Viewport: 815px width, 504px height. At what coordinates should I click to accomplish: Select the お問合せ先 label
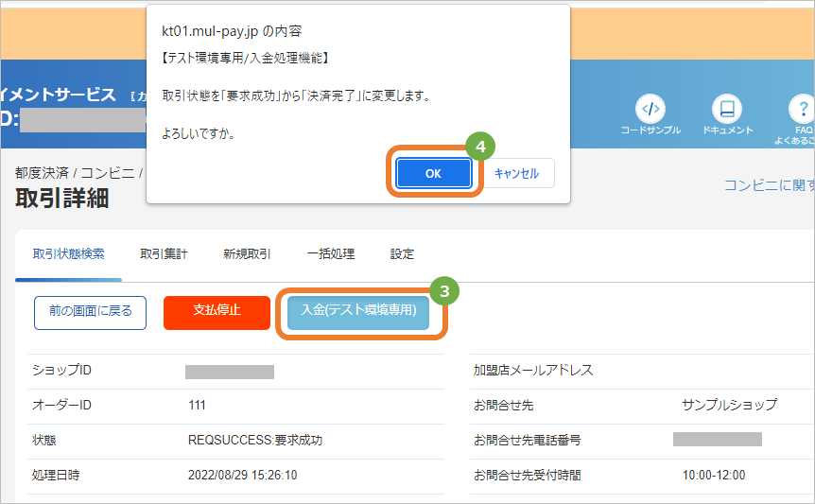(x=504, y=405)
